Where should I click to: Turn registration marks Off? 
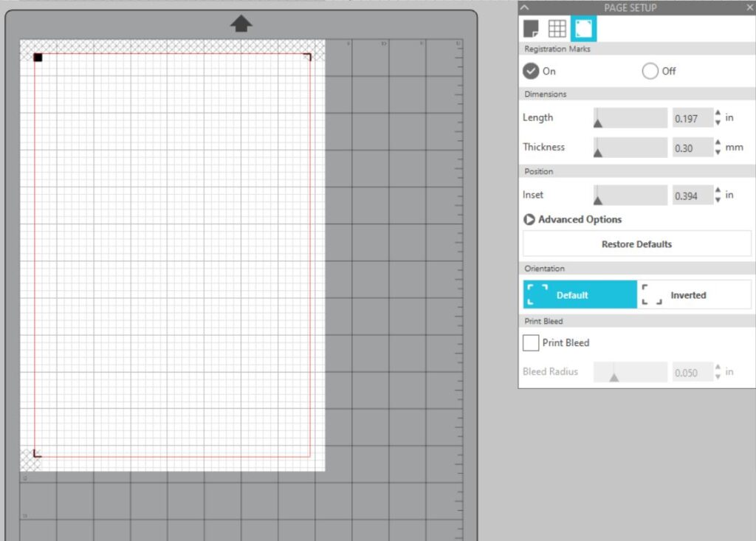coord(650,72)
